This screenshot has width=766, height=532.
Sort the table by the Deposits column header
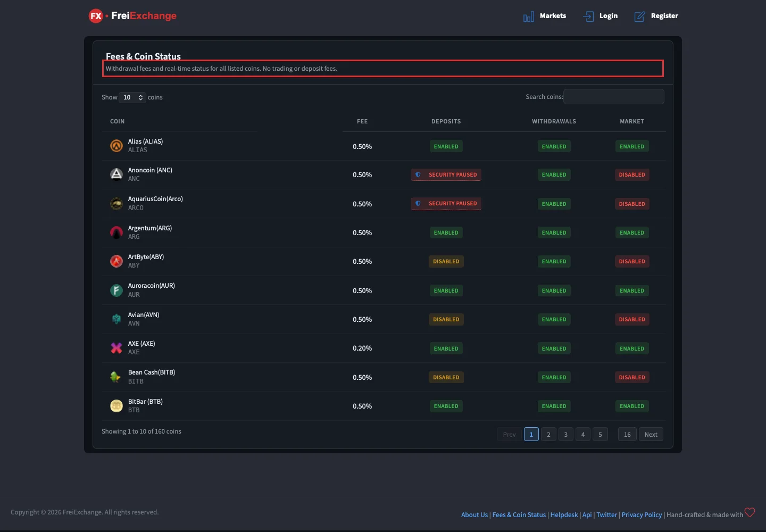[x=446, y=121]
